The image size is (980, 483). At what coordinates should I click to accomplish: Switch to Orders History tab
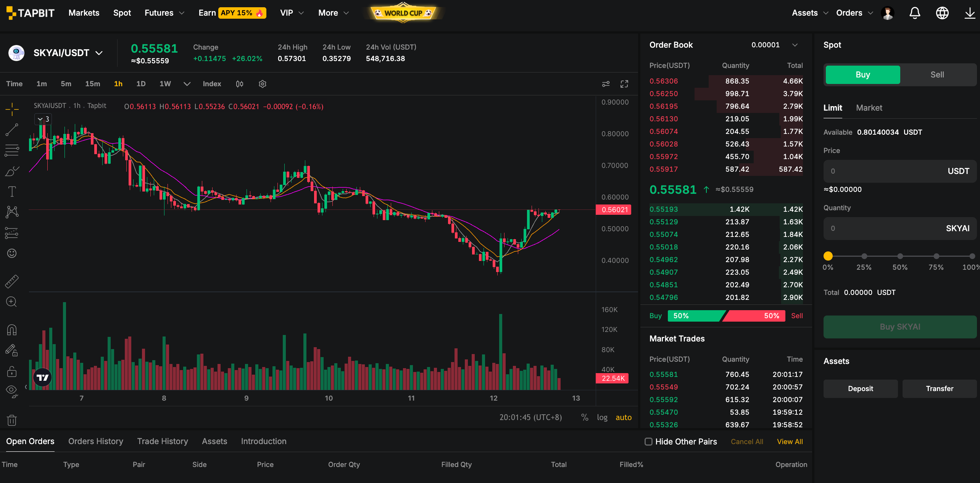point(96,441)
